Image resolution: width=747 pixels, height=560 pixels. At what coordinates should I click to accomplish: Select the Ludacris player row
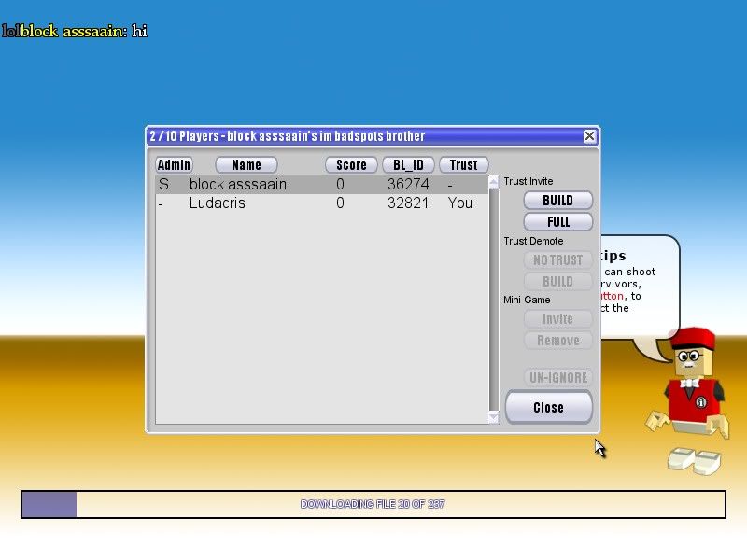317,203
